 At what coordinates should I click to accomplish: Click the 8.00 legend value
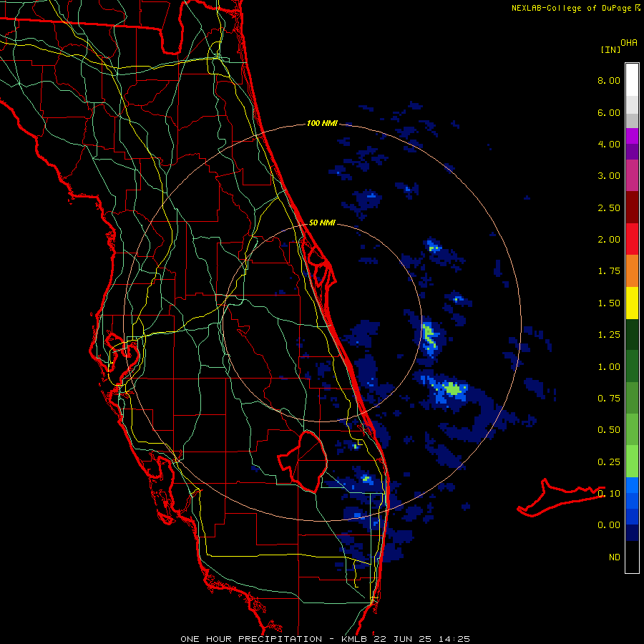click(x=609, y=80)
